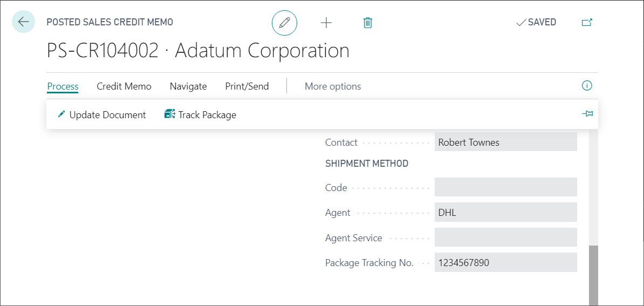
Task: Click Update Document action
Action: [x=102, y=115]
